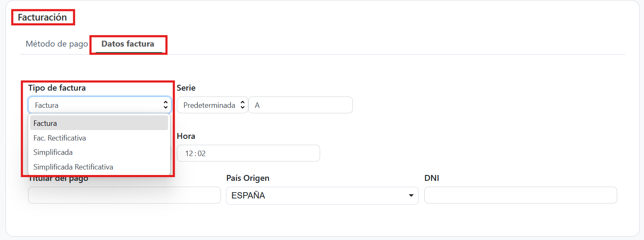This screenshot has width=644, height=240.
Task: Focus the Titular del pago input field
Action: (x=124, y=196)
